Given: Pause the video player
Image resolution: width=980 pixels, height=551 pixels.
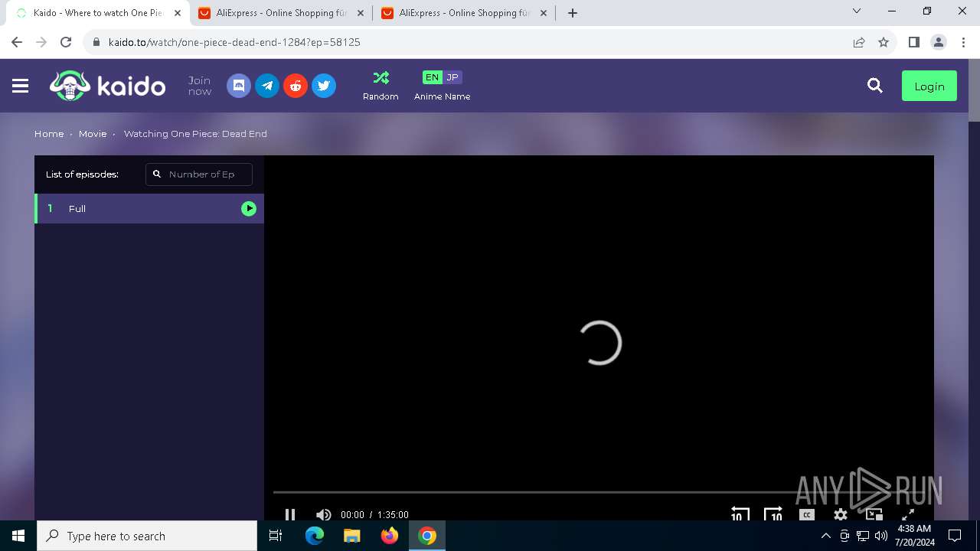Looking at the screenshot, I should (290, 514).
